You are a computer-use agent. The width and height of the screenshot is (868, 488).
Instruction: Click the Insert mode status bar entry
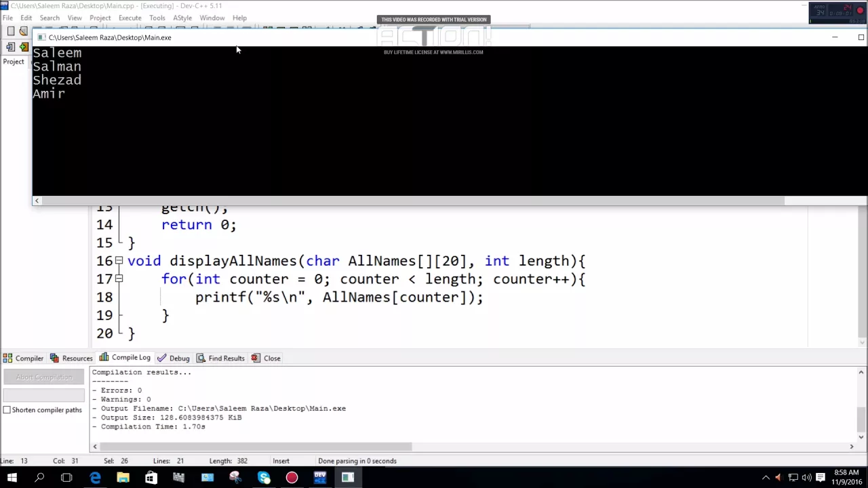tap(281, 461)
